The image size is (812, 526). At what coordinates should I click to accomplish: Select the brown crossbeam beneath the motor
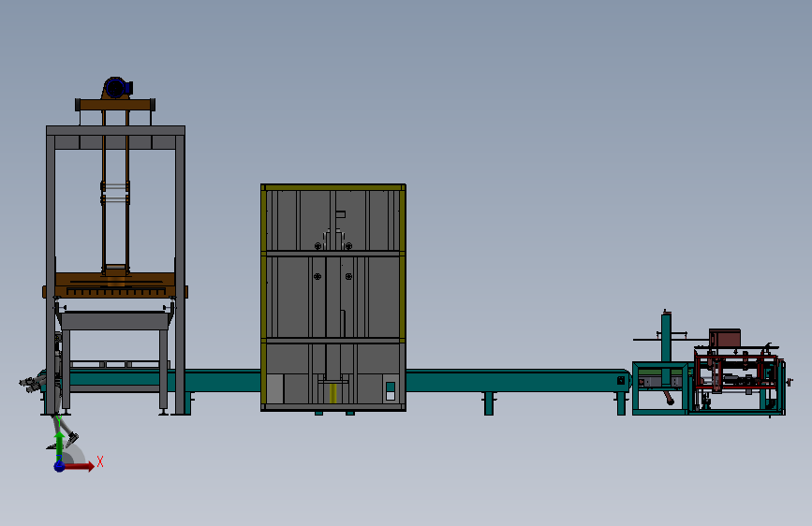(115, 105)
